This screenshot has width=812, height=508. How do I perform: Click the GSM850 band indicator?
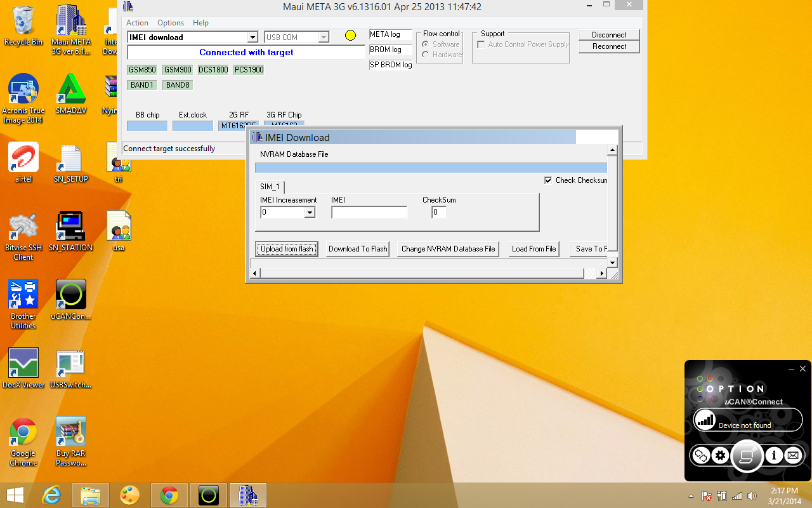click(x=142, y=70)
